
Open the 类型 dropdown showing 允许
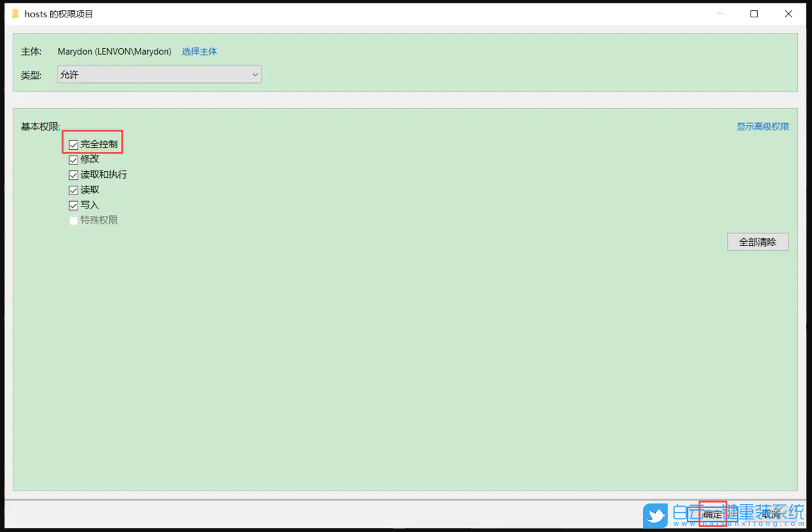(159, 75)
